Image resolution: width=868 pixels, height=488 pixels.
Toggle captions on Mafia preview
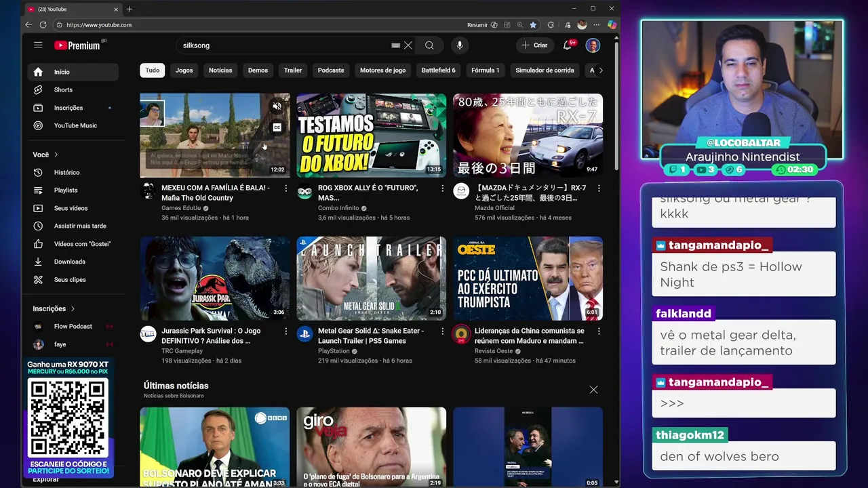tap(277, 127)
